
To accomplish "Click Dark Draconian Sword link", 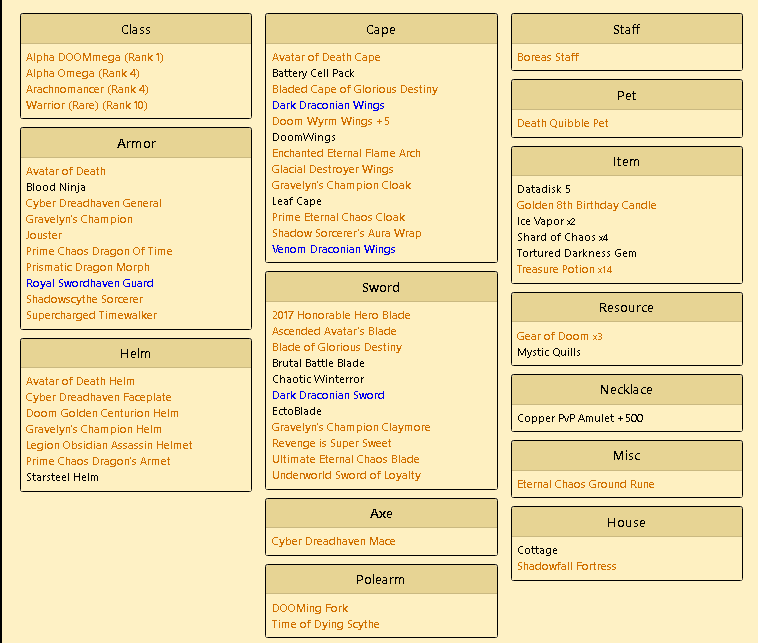I will coord(328,395).
